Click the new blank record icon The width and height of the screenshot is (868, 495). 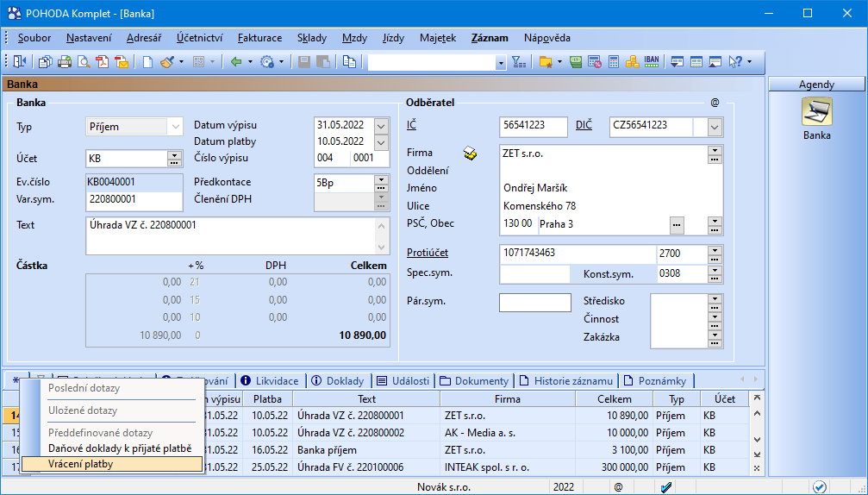147,62
